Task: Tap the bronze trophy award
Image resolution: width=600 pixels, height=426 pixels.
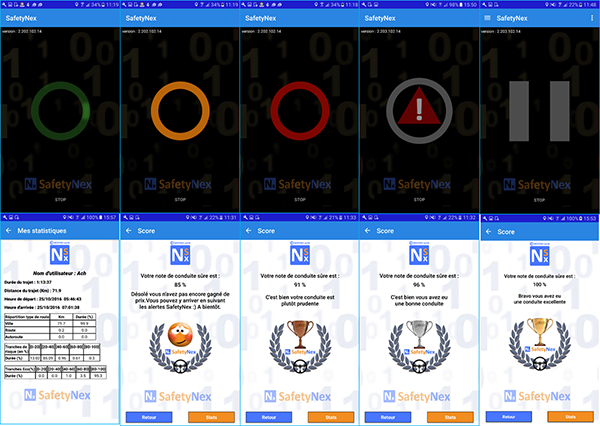Action: (x=300, y=333)
